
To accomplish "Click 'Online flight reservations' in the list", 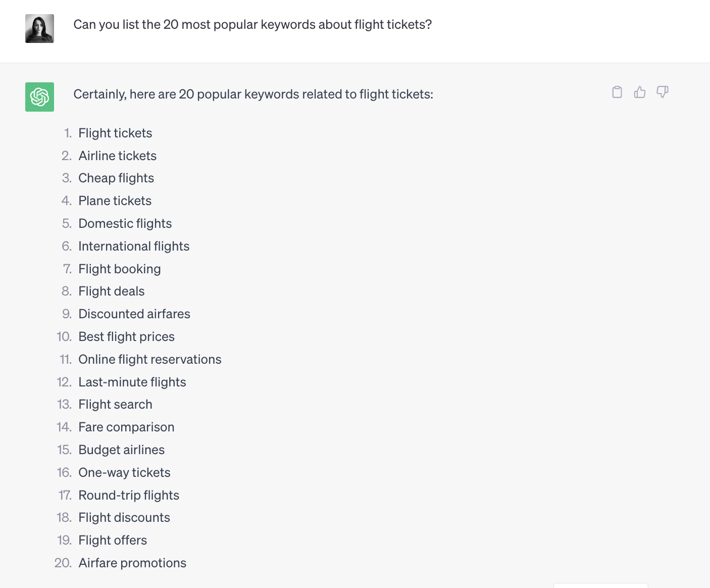I will pos(150,360).
